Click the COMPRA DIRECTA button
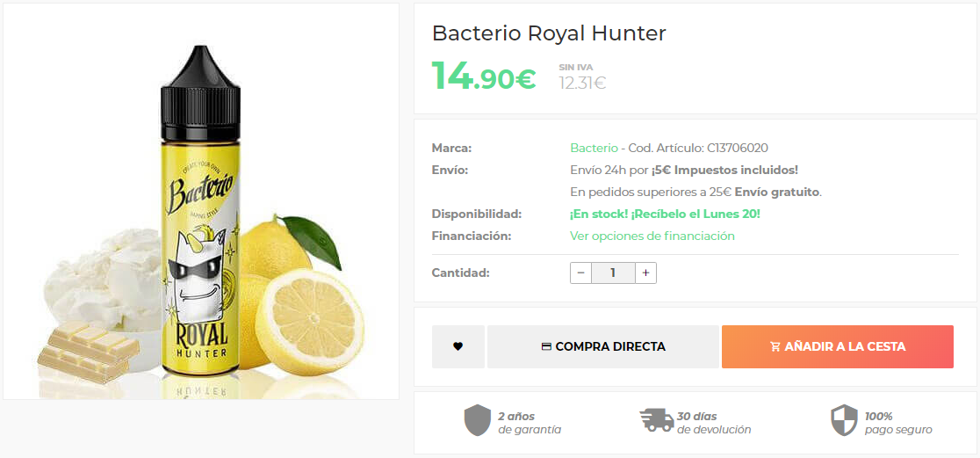The height and width of the screenshot is (458, 980). tap(603, 346)
